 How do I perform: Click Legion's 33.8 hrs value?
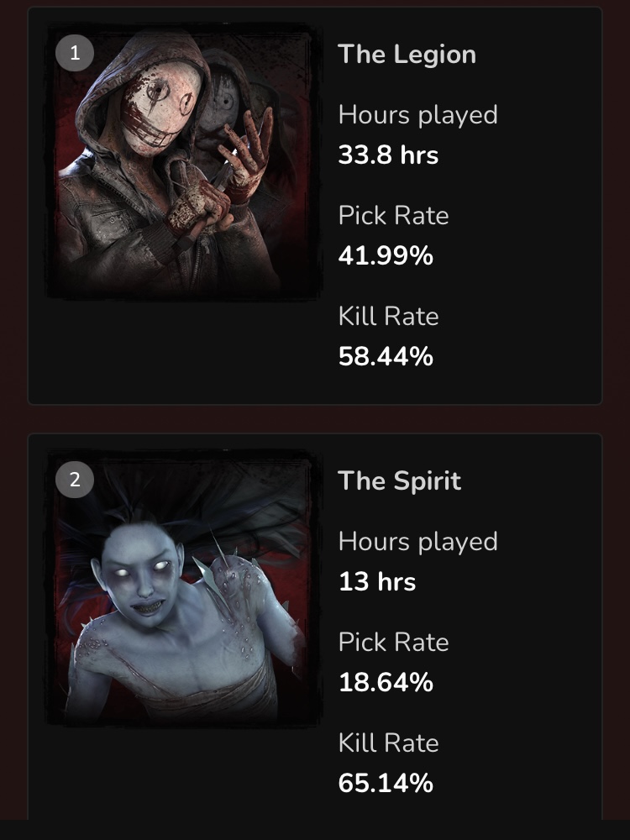click(x=388, y=155)
